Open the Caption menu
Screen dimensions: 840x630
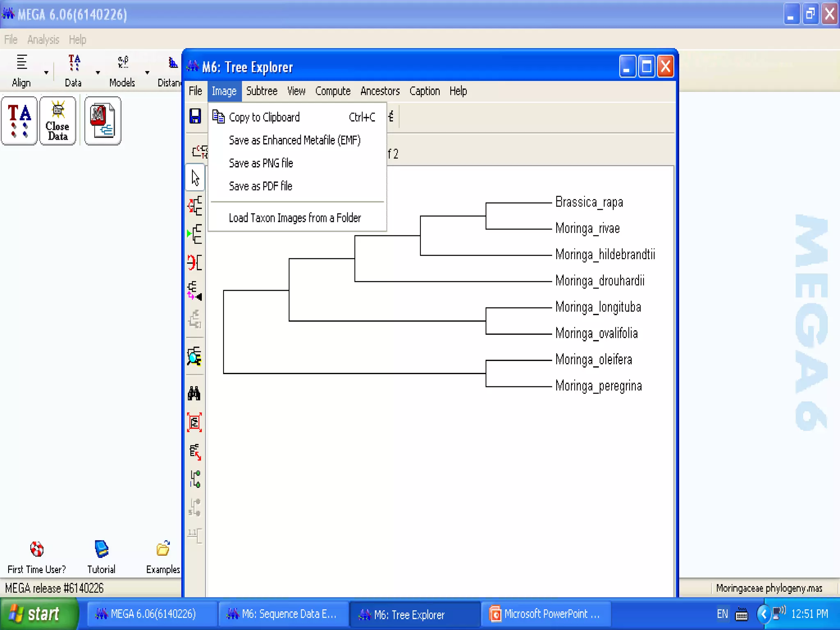click(425, 91)
